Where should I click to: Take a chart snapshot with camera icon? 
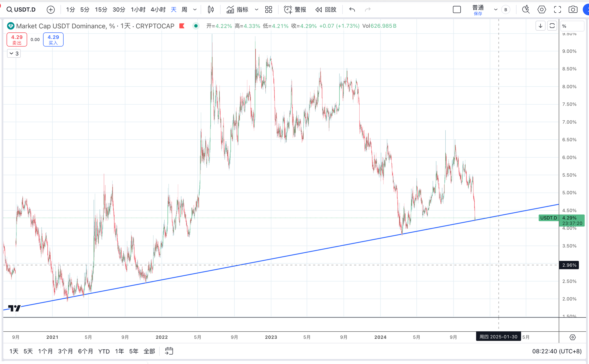click(573, 10)
